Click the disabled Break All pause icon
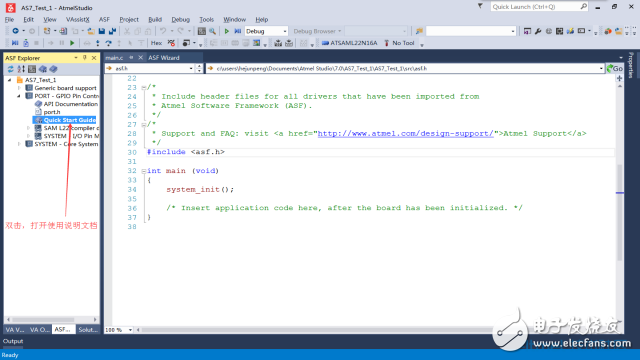640x360 pixels. [62, 43]
